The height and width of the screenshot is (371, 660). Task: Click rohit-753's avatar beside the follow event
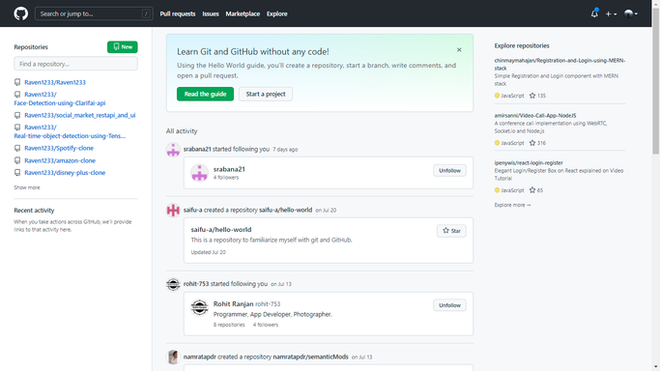pos(173,284)
